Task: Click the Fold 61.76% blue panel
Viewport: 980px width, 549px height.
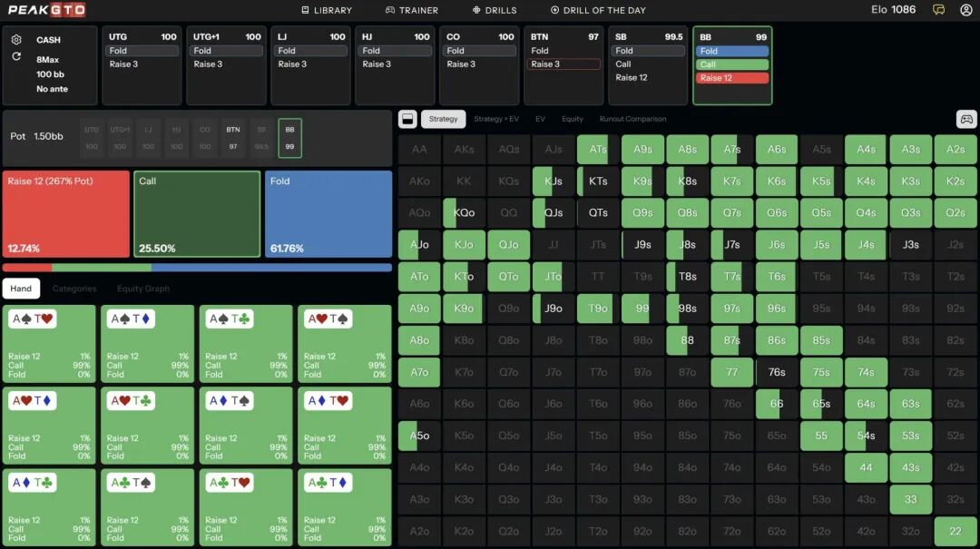Action: coord(328,214)
